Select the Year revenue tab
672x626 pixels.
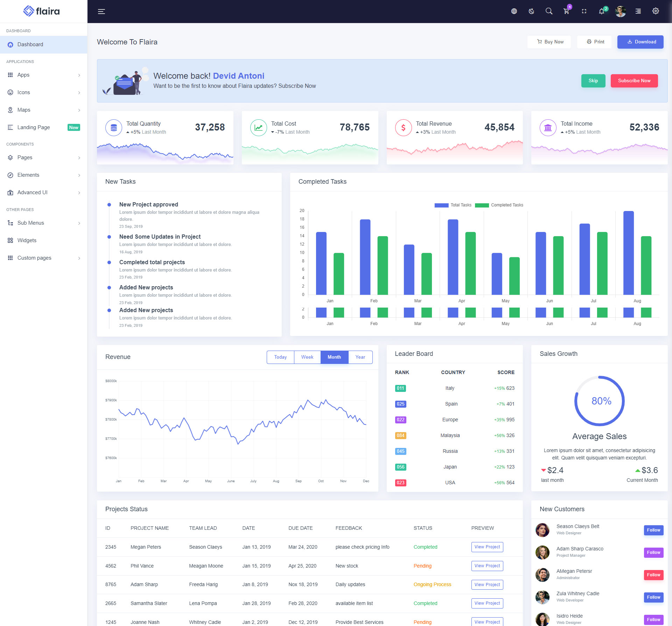click(360, 357)
